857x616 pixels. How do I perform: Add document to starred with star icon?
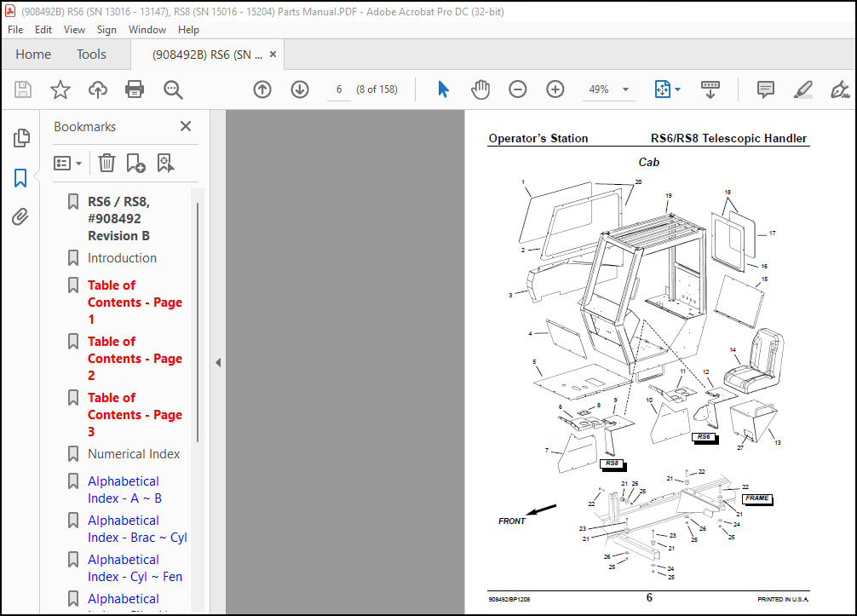click(60, 89)
